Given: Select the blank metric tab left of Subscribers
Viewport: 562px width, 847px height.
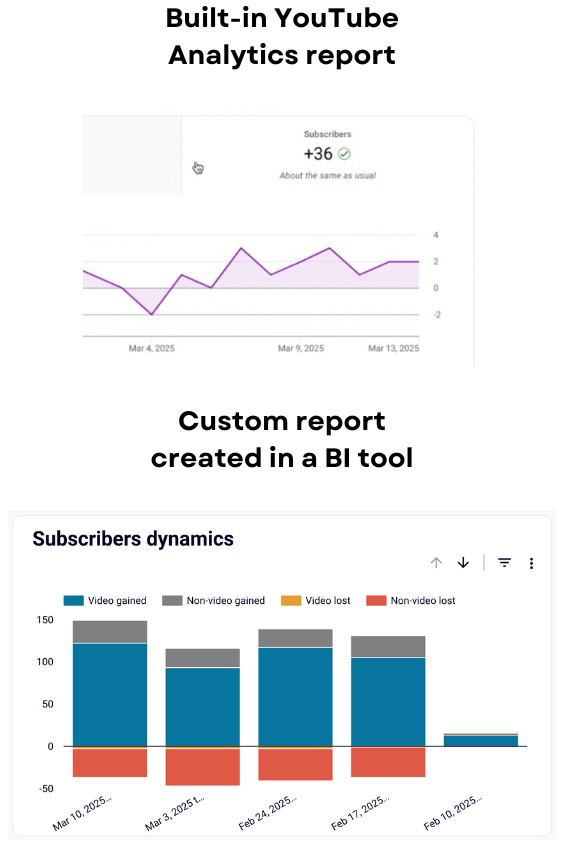Looking at the screenshot, I should (x=132, y=154).
